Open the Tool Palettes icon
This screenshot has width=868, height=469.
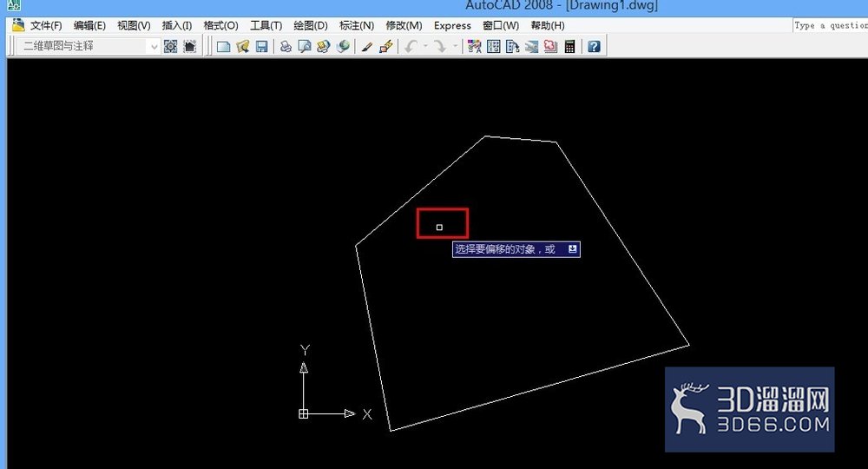[513, 47]
